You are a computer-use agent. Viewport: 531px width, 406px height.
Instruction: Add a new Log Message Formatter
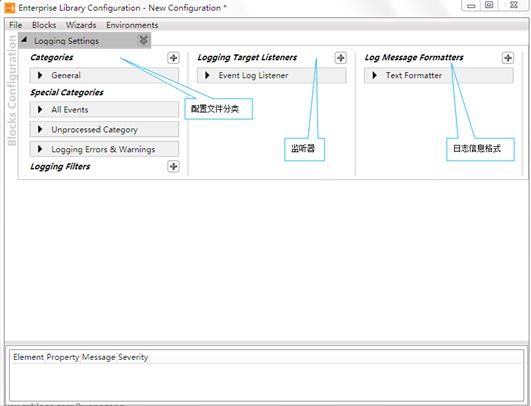click(x=508, y=58)
